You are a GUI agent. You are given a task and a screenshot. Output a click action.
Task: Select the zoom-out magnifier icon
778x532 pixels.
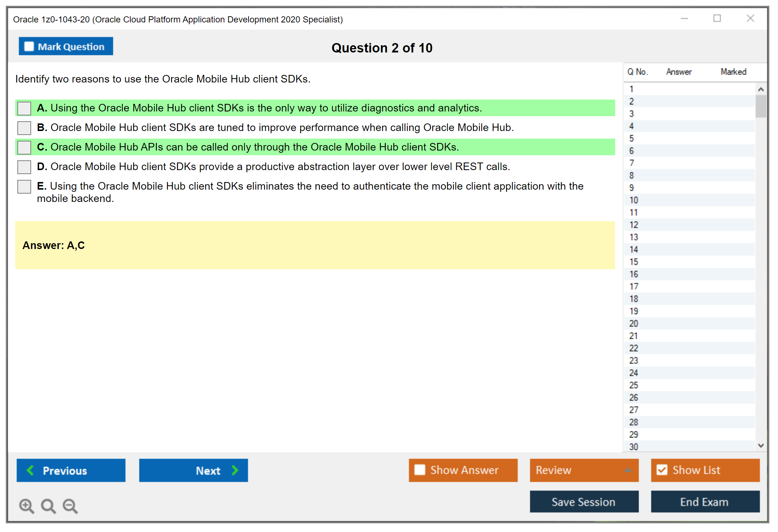pyautogui.click(x=70, y=506)
